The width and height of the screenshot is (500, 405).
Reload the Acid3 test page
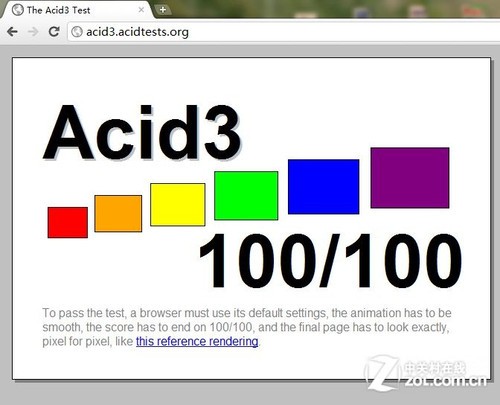point(54,32)
